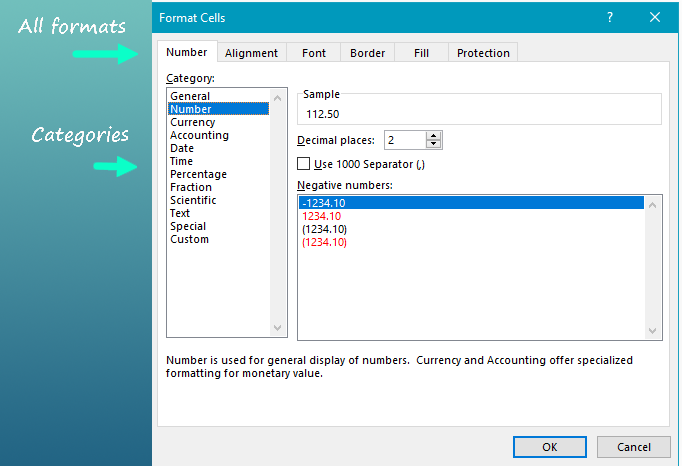Select -1234.10 negative number format
The height and width of the screenshot is (466, 682).
(x=471, y=203)
